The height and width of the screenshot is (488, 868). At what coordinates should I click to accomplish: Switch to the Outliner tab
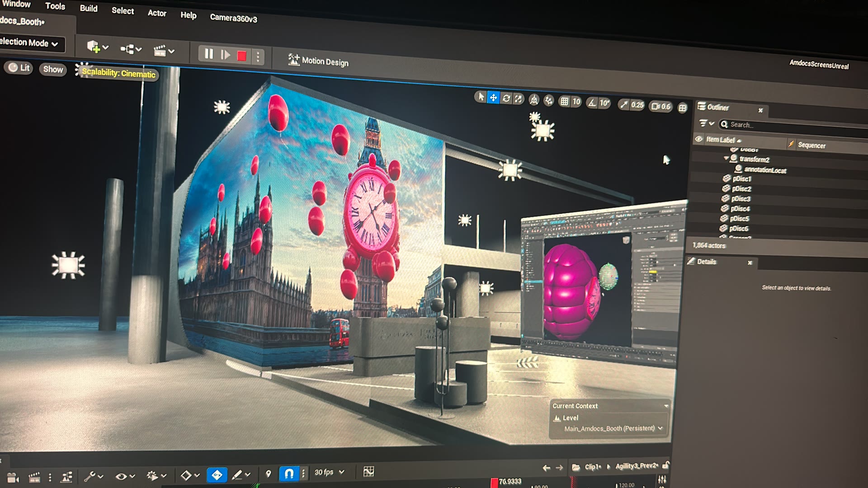coord(718,107)
